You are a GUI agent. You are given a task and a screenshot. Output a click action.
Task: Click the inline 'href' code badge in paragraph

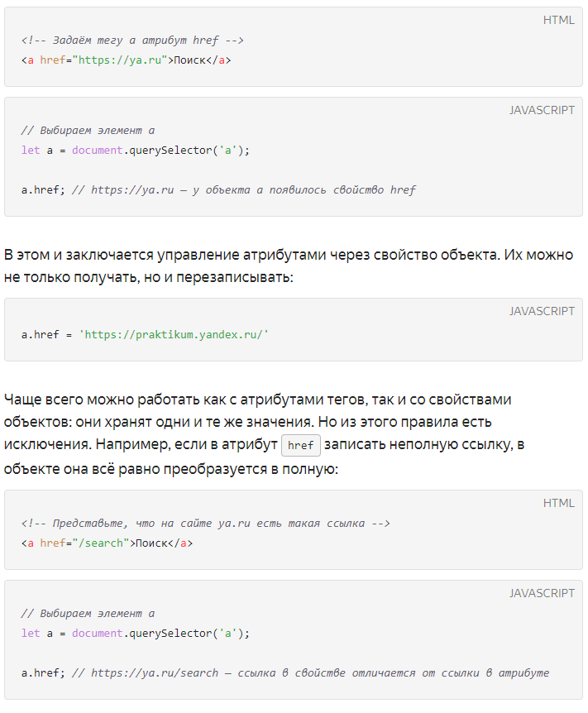tap(300, 445)
